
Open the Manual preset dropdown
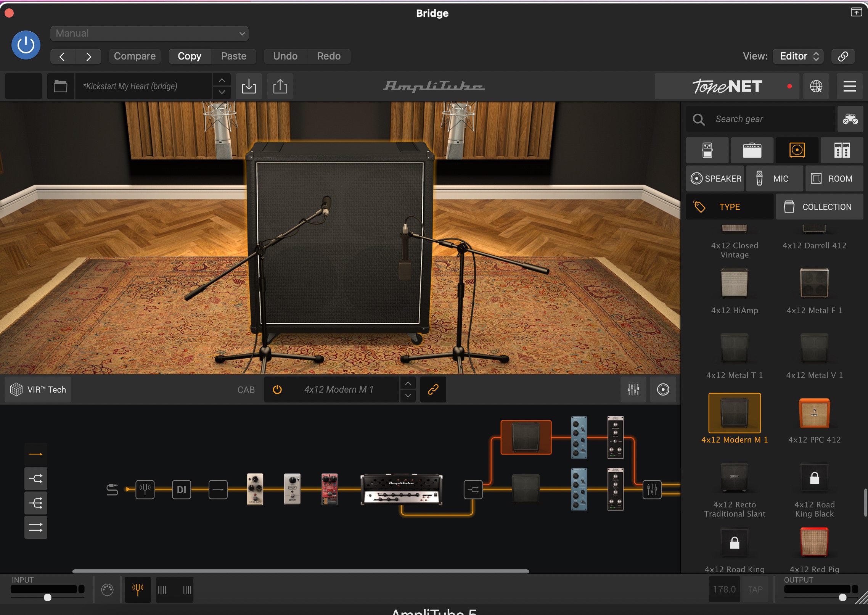pyautogui.click(x=149, y=33)
